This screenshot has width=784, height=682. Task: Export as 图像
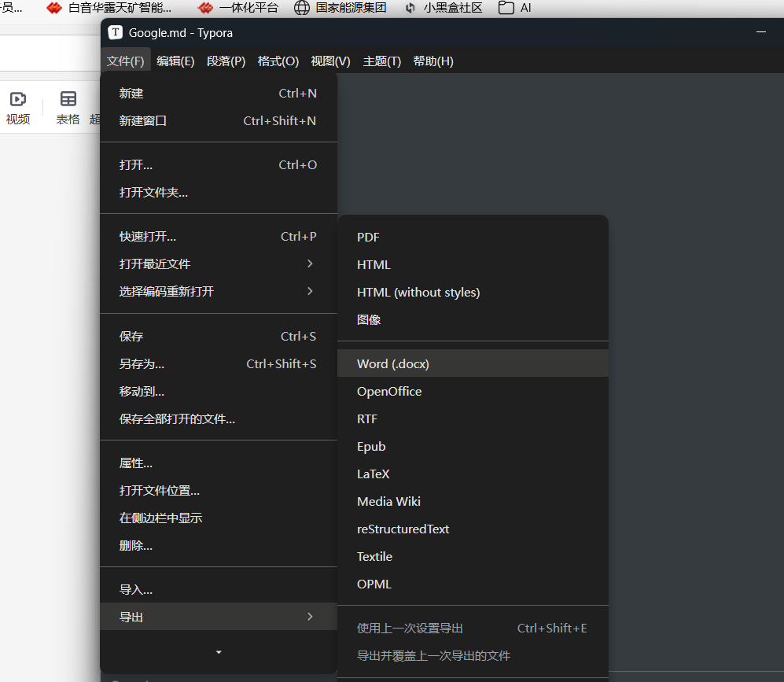coord(473,319)
